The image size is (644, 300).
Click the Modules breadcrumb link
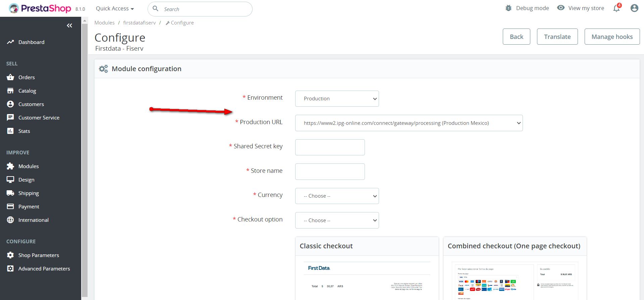[x=104, y=23]
